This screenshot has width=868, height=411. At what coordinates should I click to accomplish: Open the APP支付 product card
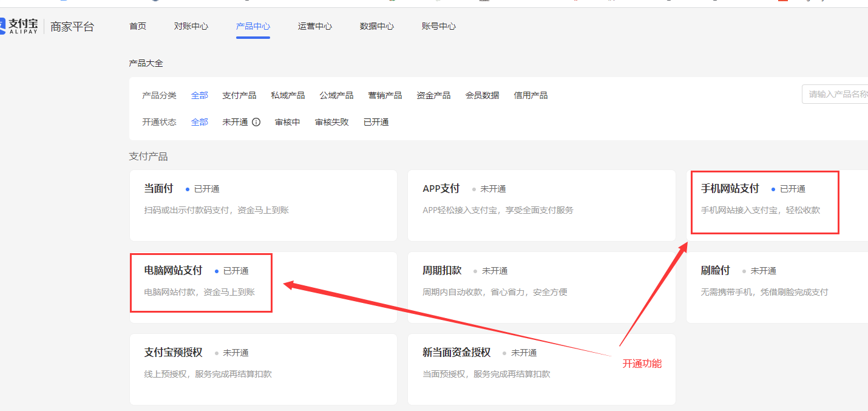point(541,205)
